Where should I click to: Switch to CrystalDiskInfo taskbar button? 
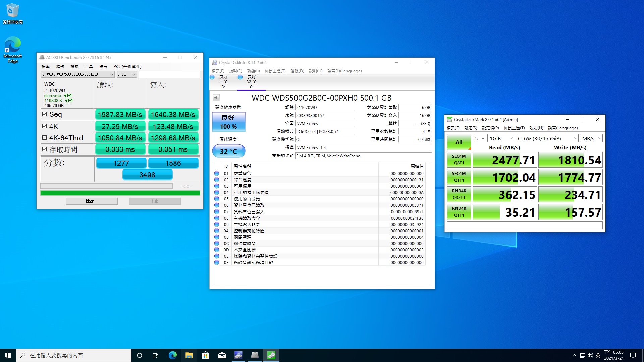(x=238, y=355)
